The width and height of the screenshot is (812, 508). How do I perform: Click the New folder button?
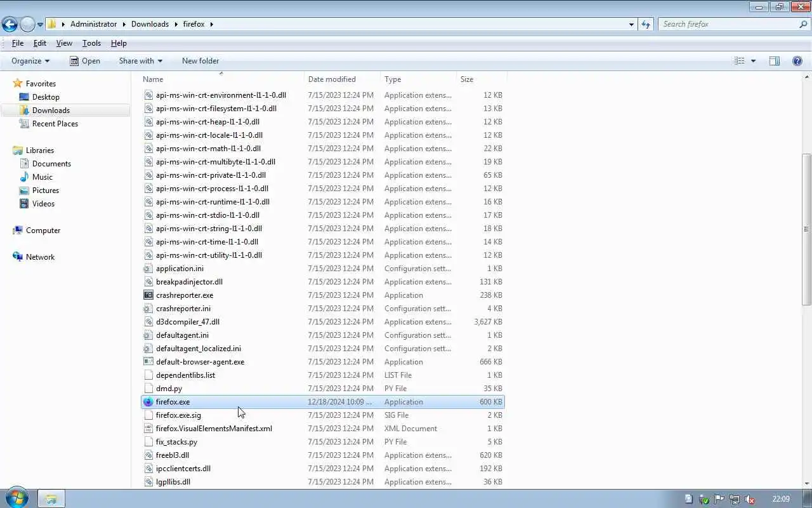(200, 61)
